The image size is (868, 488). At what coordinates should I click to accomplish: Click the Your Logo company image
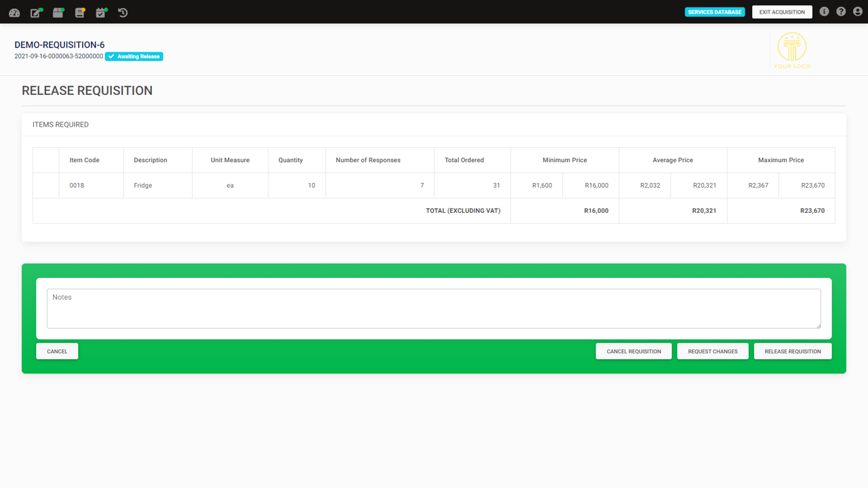click(791, 50)
